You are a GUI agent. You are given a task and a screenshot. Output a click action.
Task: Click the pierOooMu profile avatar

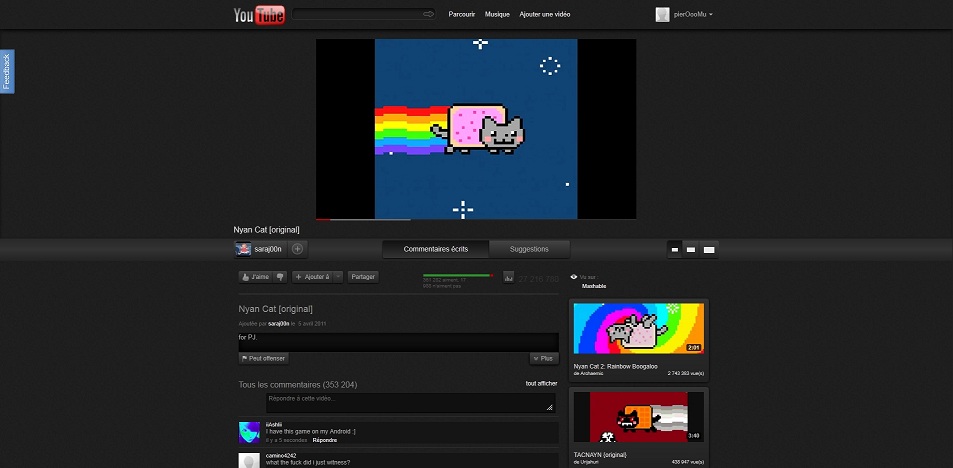pyautogui.click(x=662, y=15)
